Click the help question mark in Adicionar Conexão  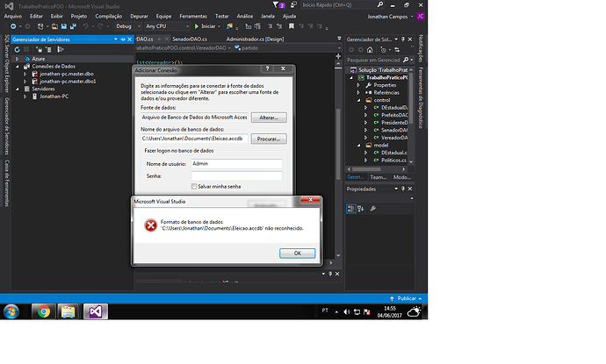pos(267,68)
